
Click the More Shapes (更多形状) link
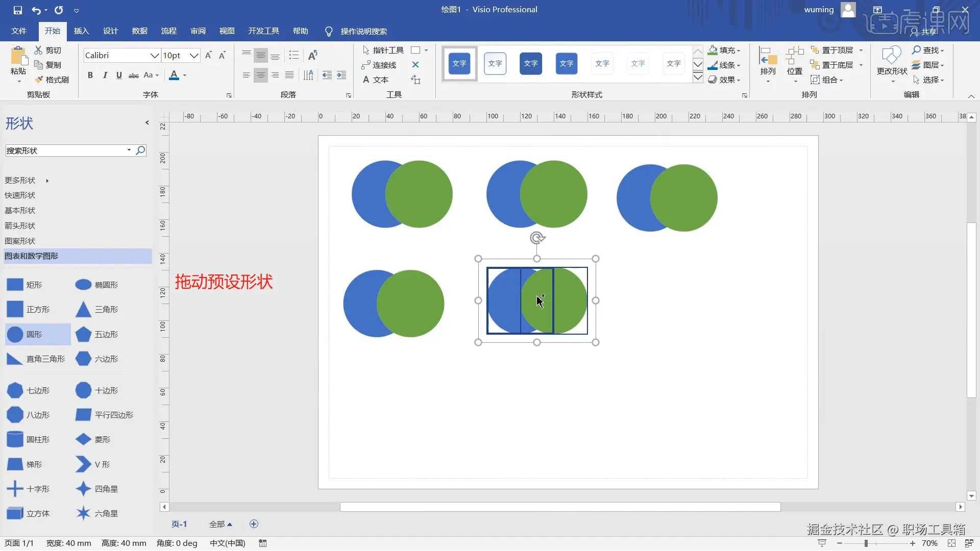[20, 180]
